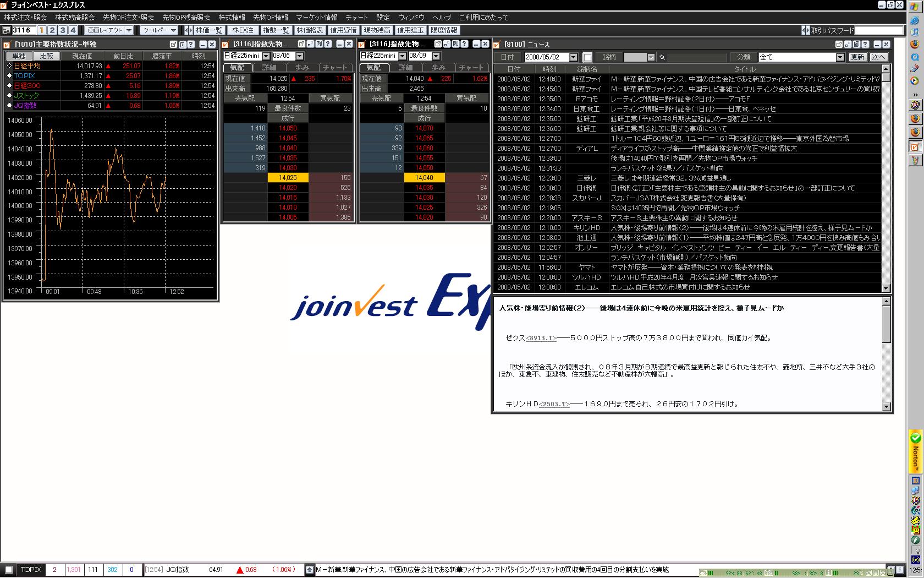Click link-window icon of 08/06 futures panel
This screenshot has height=578, width=924.
tap(310, 44)
